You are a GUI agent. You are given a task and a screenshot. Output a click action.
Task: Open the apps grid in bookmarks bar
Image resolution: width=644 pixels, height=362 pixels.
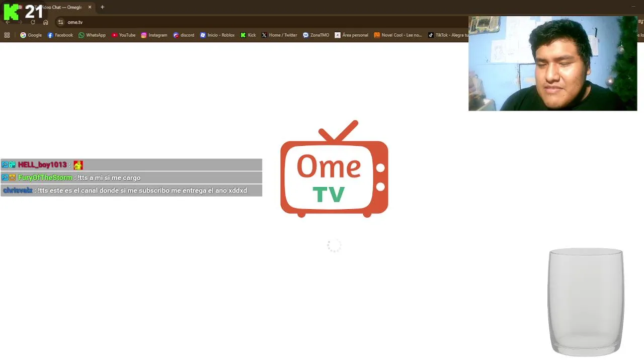coord(7,35)
